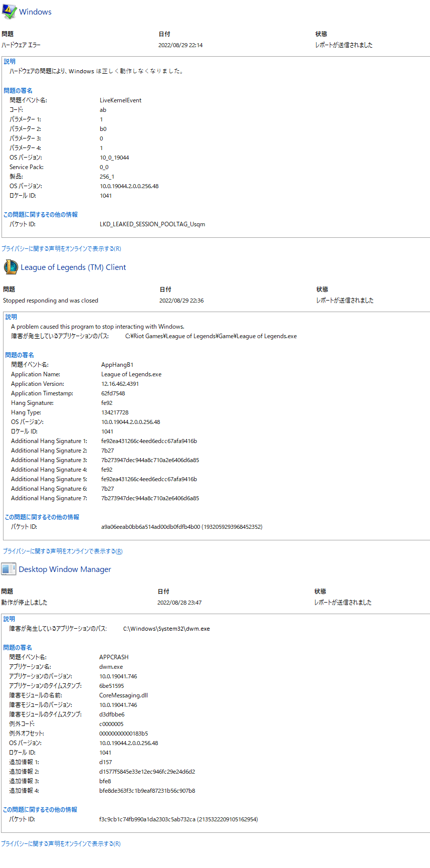The image size is (430, 868).
Task: Select the Hang Type value "134217728"
Action: coord(115,412)
